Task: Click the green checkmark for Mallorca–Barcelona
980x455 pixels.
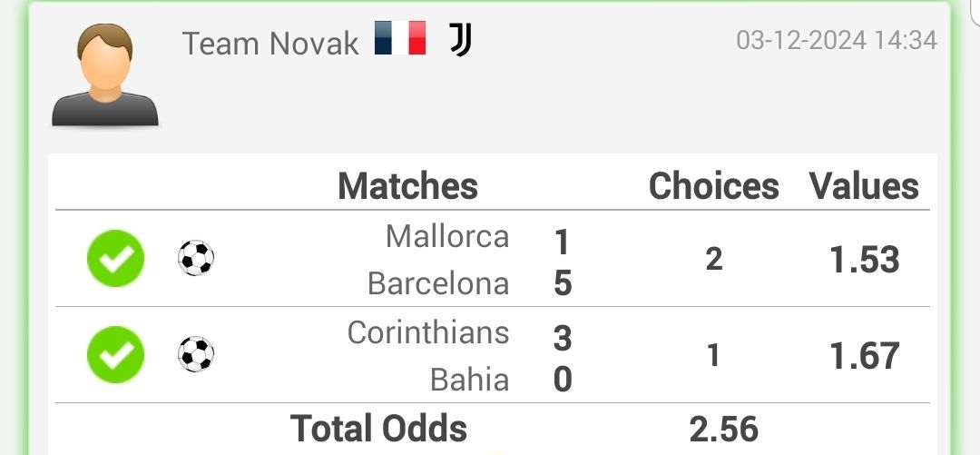Action: point(115,259)
